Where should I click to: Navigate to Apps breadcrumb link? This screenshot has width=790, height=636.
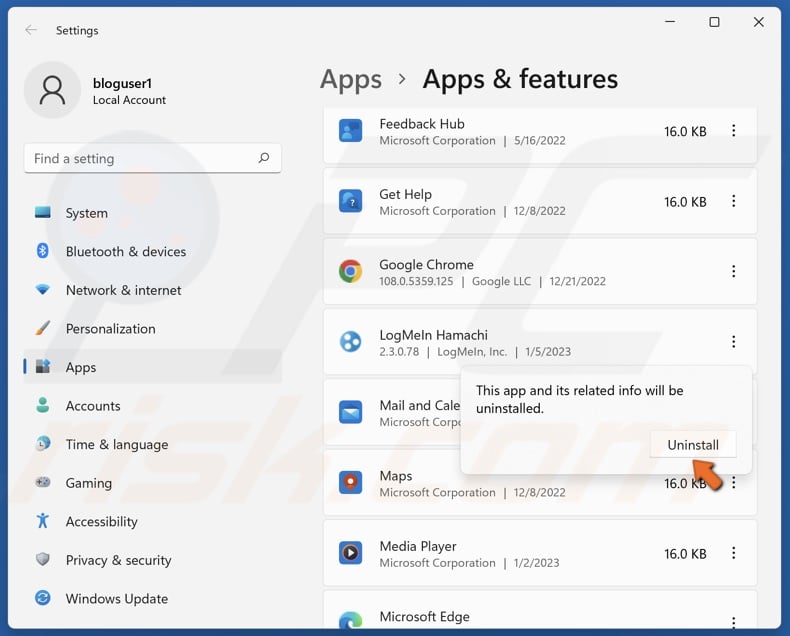pos(351,80)
